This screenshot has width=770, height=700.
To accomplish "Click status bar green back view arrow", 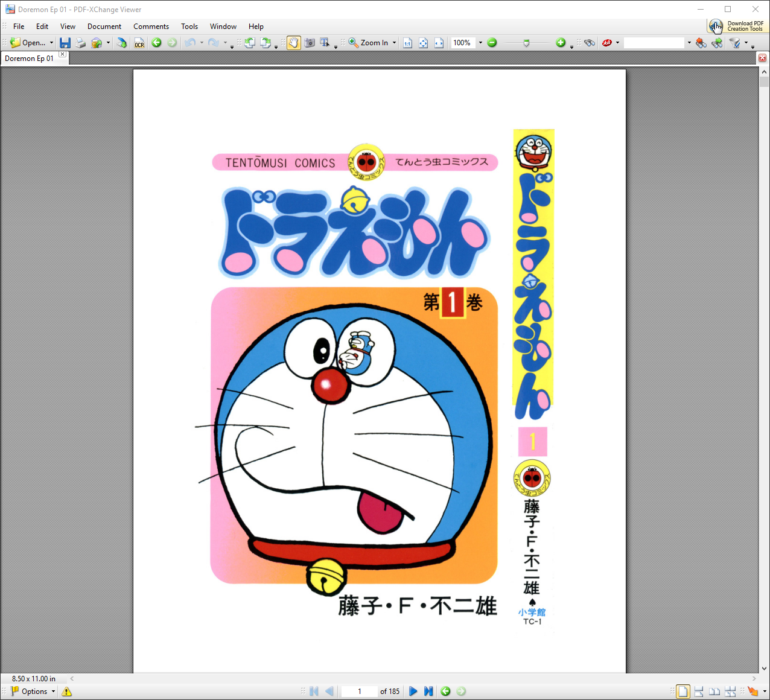I will coord(445,692).
